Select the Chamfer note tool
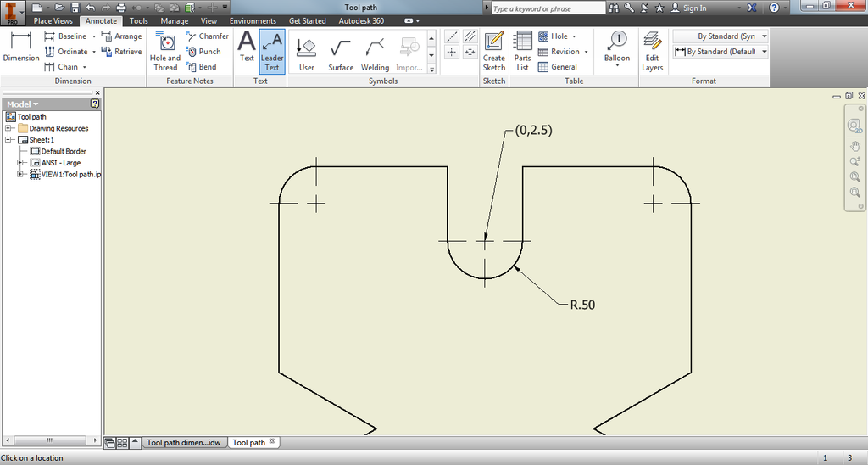 click(208, 36)
